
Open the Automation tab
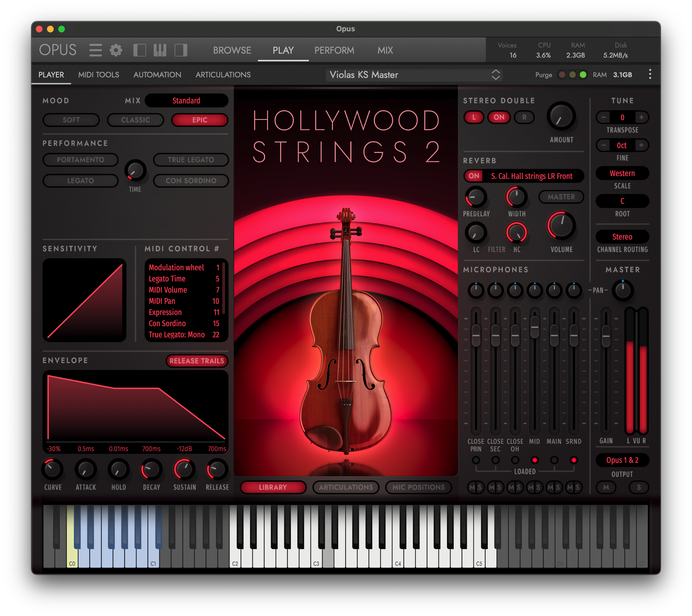click(x=157, y=74)
